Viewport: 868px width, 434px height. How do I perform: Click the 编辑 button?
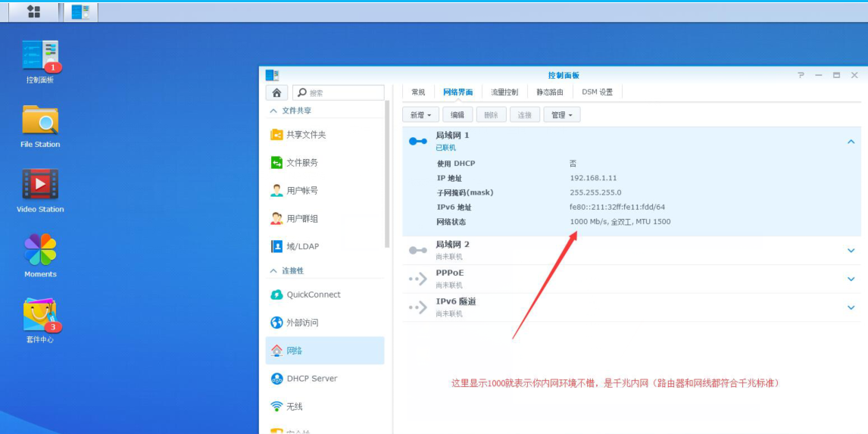click(457, 115)
